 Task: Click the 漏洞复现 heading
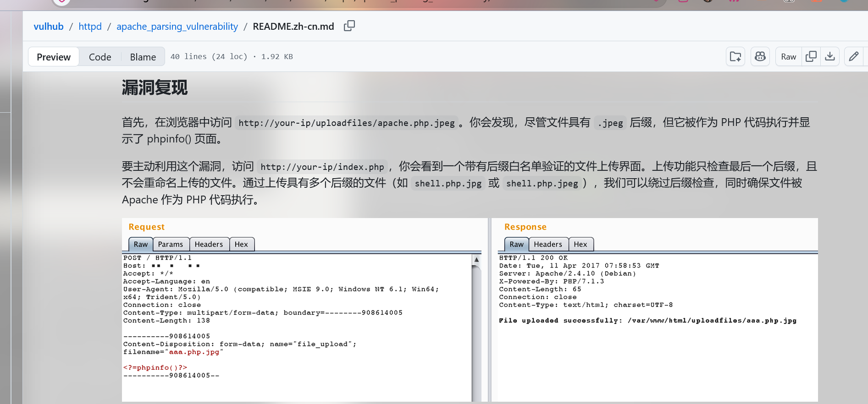click(155, 87)
